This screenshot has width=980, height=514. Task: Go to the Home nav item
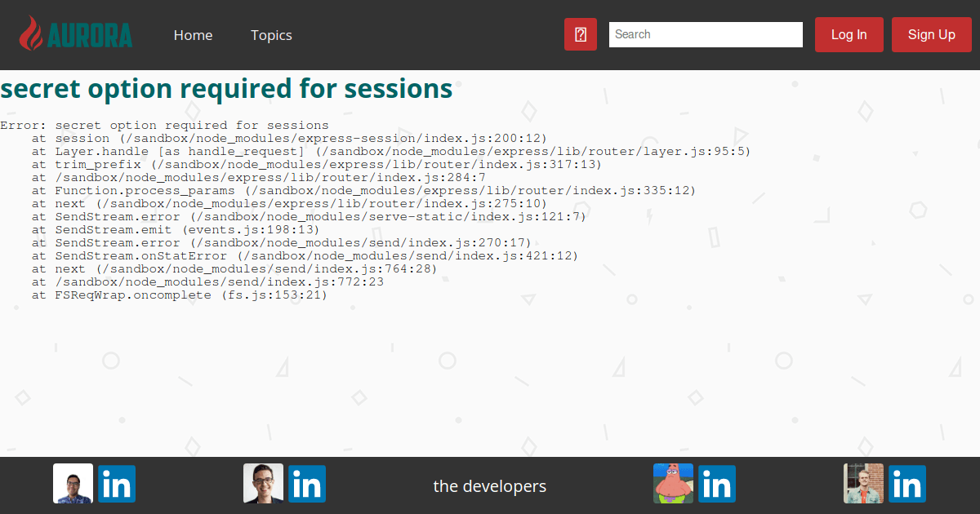point(193,35)
